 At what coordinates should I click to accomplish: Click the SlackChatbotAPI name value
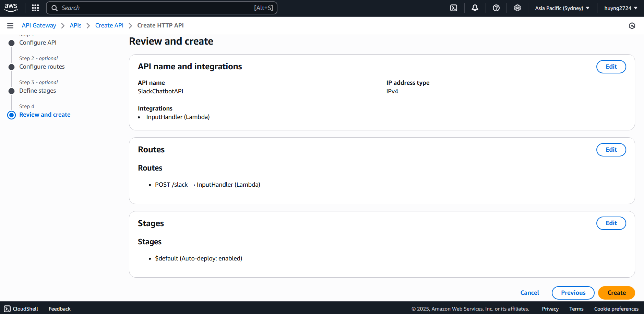coord(160,91)
